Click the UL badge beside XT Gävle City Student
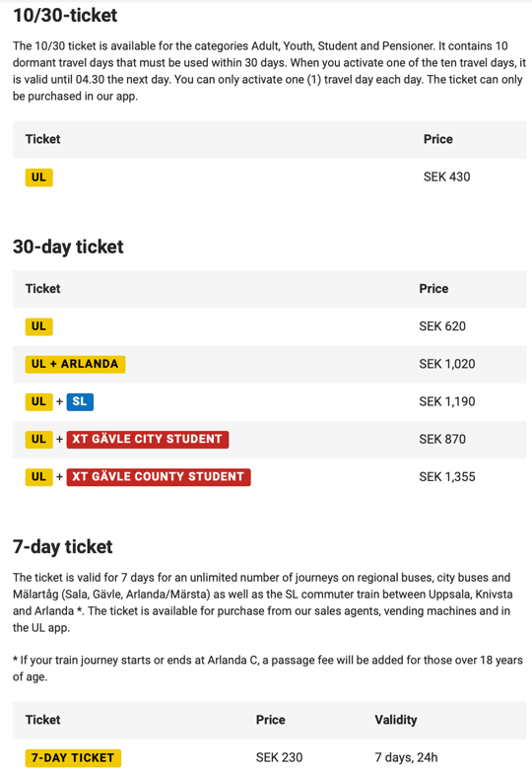This screenshot has width=532, height=774. 39,439
